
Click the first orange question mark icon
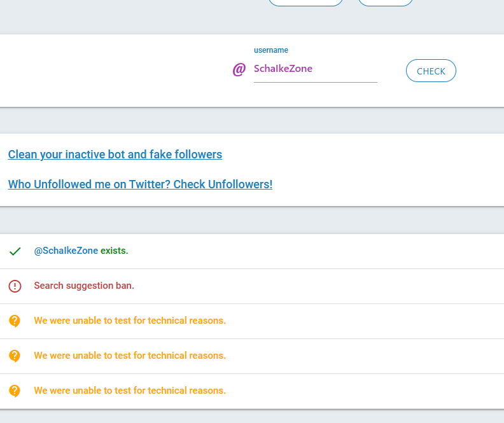(15, 321)
